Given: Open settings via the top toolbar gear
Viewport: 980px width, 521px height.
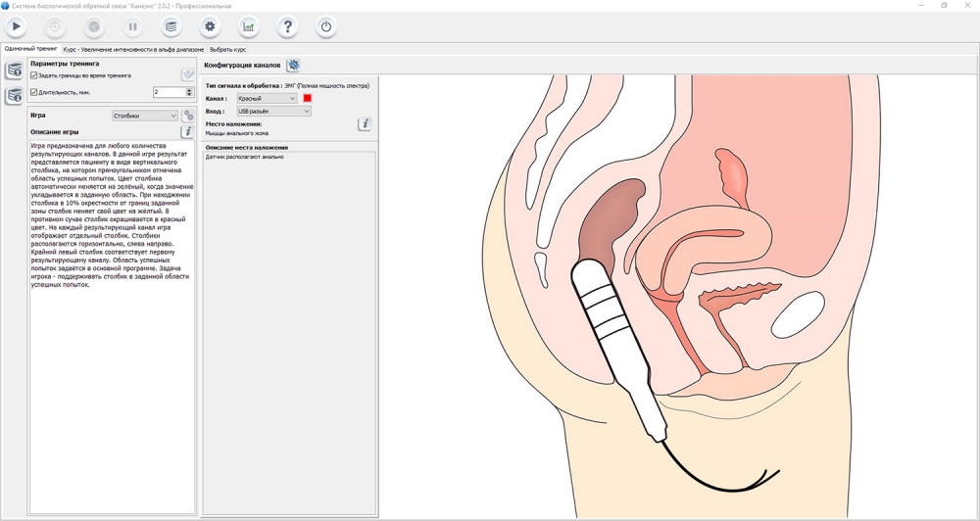Looking at the screenshot, I should point(210,26).
